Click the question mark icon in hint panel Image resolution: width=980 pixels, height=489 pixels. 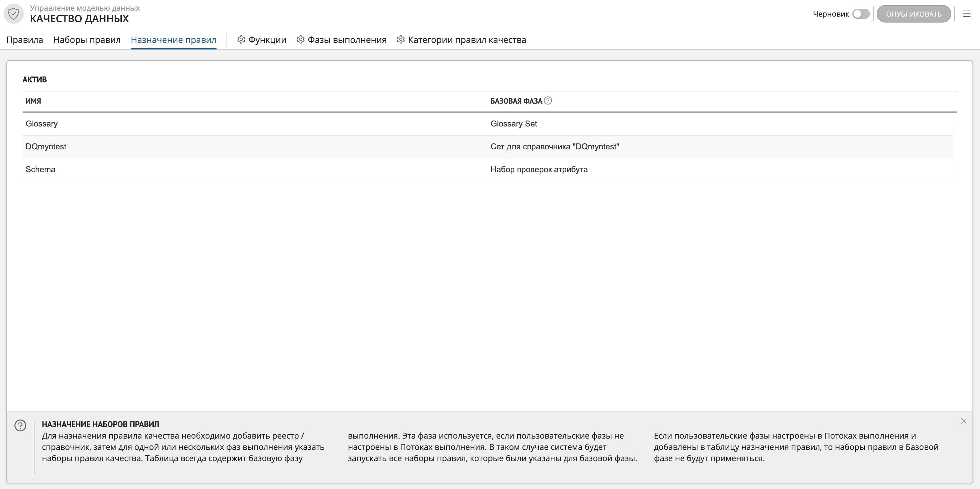20,425
